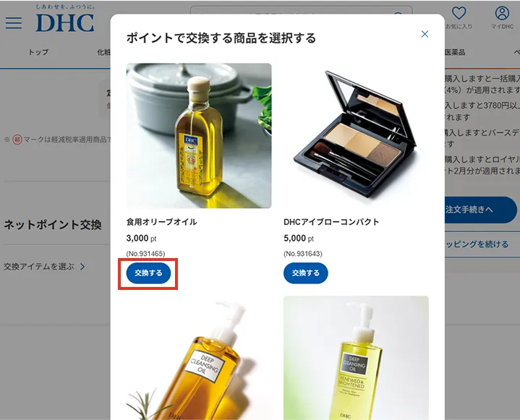Open the green Deep Cleansing Oil image
Screen dimensions: 520x420
(x=356, y=358)
